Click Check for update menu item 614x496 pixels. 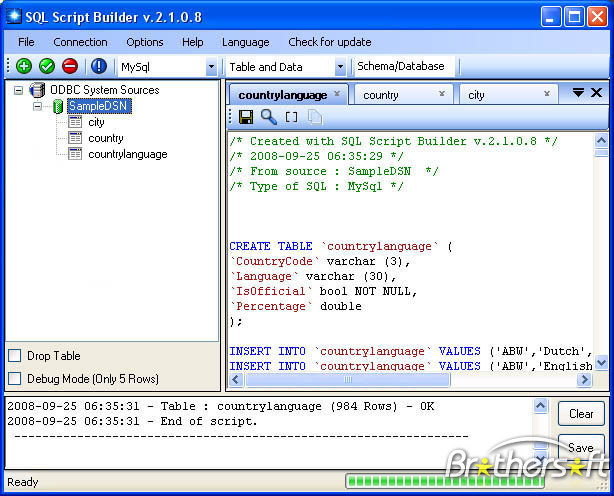pyautogui.click(x=330, y=42)
